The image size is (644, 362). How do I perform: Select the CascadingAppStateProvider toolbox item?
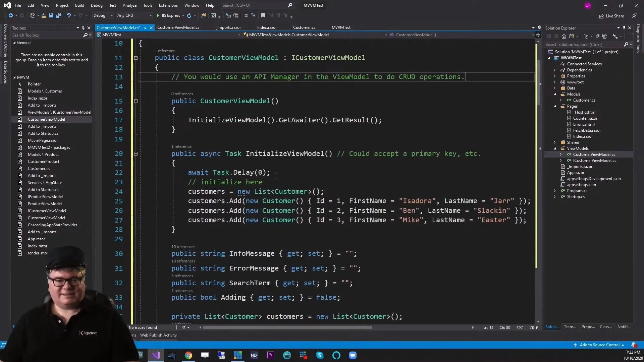pyautogui.click(x=52, y=225)
